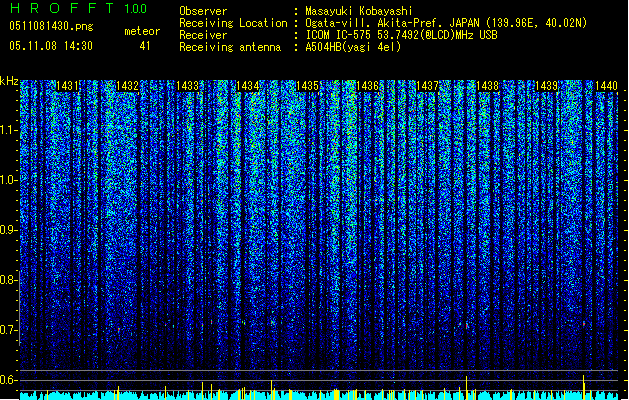This screenshot has height=400, width=629.
Task: Select the 1431 time marker
Action: coord(67,86)
